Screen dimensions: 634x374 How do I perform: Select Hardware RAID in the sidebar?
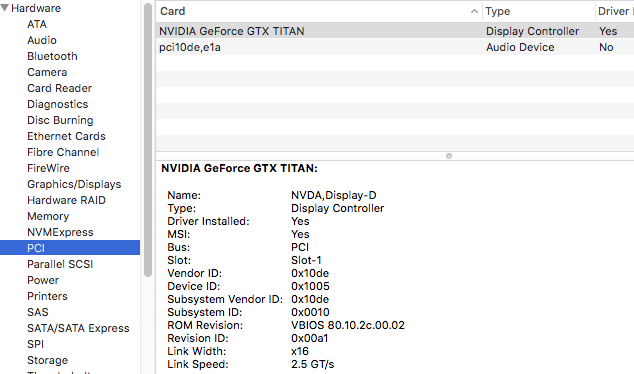[x=66, y=200]
